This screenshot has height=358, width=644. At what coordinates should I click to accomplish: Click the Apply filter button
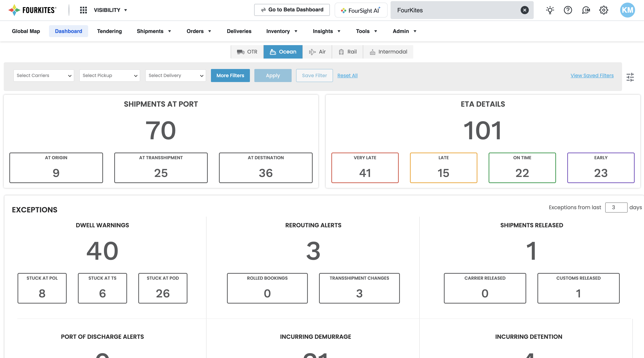tap(273, 75)
